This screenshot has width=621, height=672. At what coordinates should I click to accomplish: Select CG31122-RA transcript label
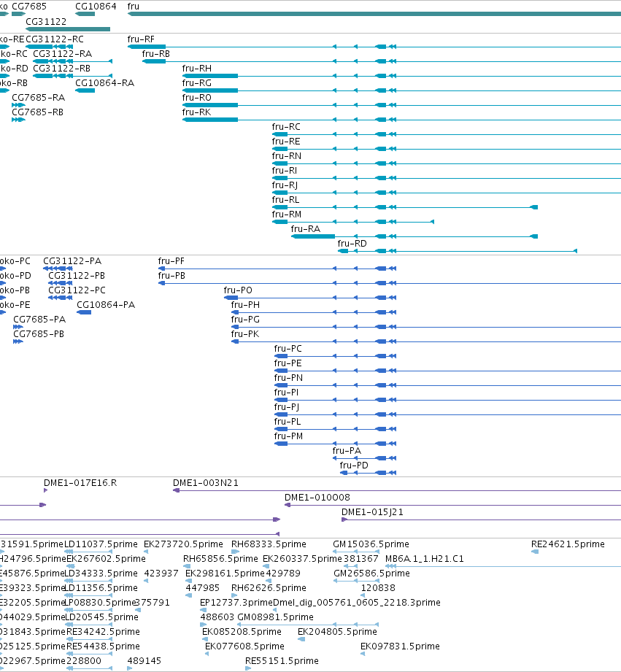62,53
